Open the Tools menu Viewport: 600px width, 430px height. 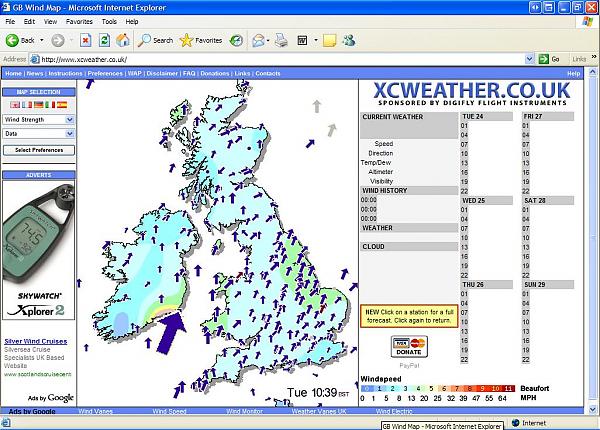point(108,21)
